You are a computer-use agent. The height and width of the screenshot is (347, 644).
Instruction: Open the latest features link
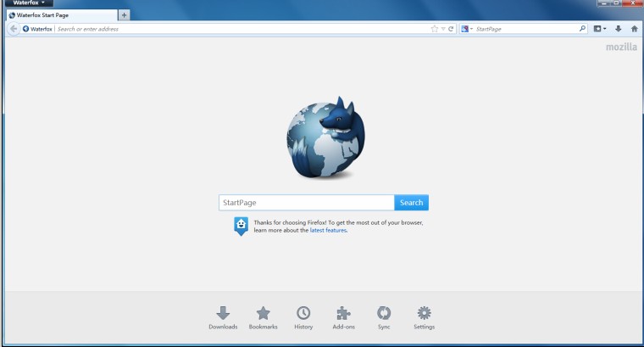click(328, 230)
